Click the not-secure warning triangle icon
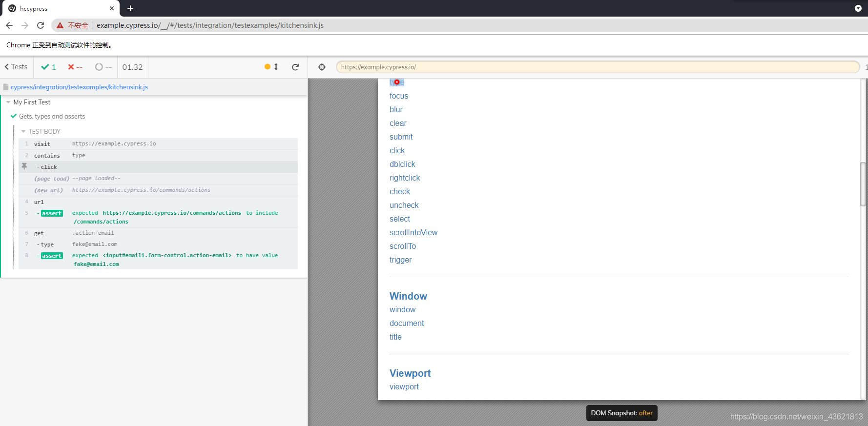The width and height of the screenshot is (868, 426). click(60, 25)
